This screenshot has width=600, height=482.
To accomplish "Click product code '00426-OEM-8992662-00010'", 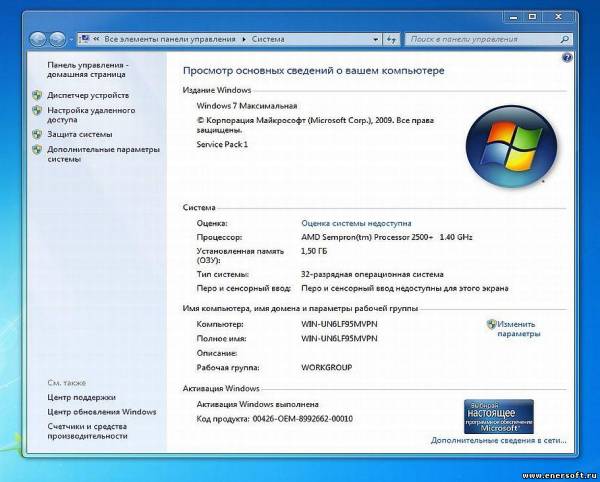I will 303,419.
